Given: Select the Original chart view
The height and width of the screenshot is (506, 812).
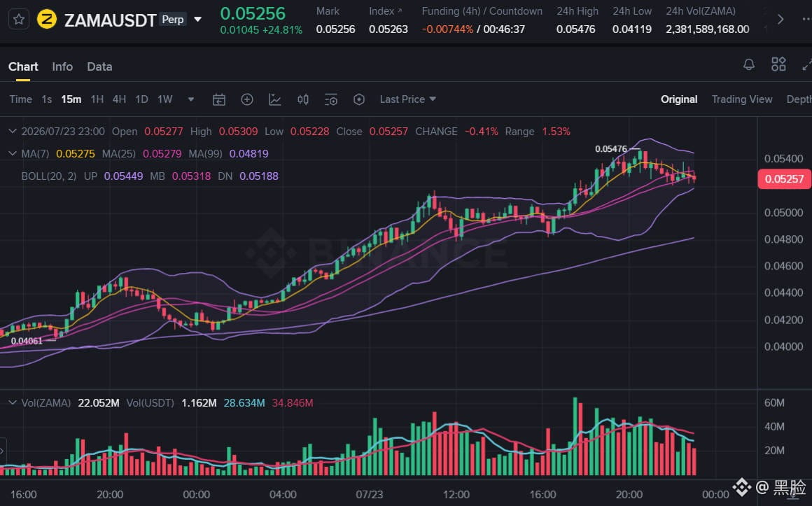Looking at the screenshot, I should coord(679,99).
